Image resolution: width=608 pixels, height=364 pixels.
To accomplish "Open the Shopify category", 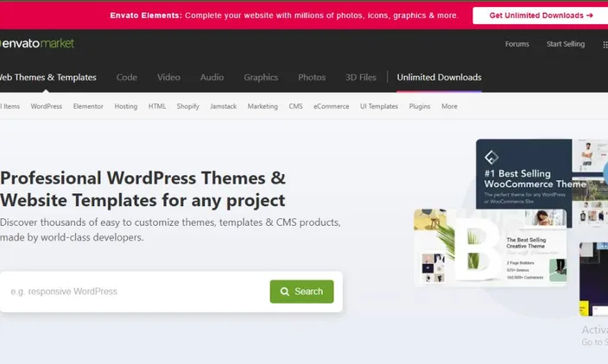I will [x=187, y=106].
